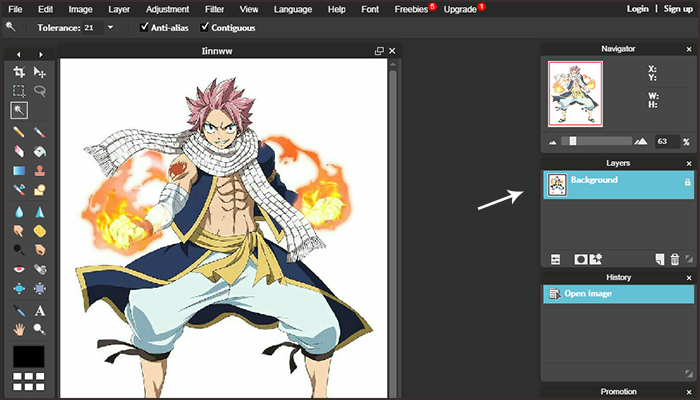Select the Move tool
The height and width of the screenshot is (400, 700).
40,72
